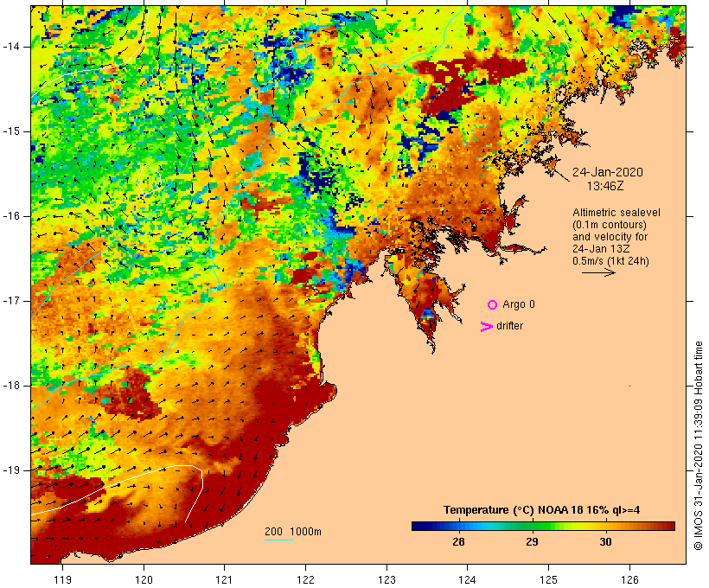Click the 120 longitude axis label
Screen dimensions: 709x588
tap(144, 579)
